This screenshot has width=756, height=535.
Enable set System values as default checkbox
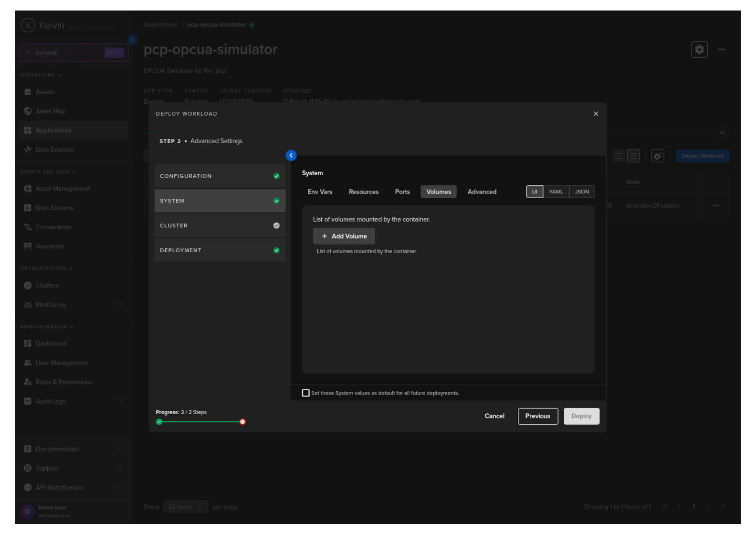coord(306,393)
